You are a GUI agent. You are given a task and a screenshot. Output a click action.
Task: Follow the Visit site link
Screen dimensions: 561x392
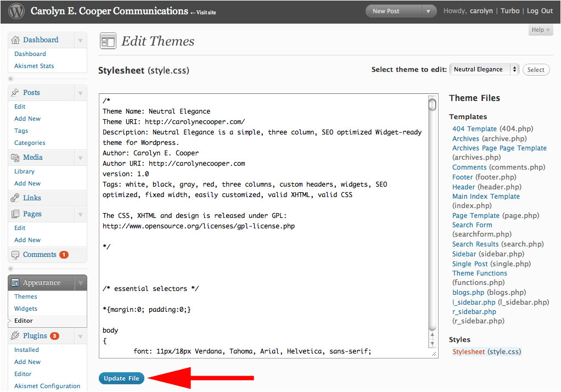point(203,13)
